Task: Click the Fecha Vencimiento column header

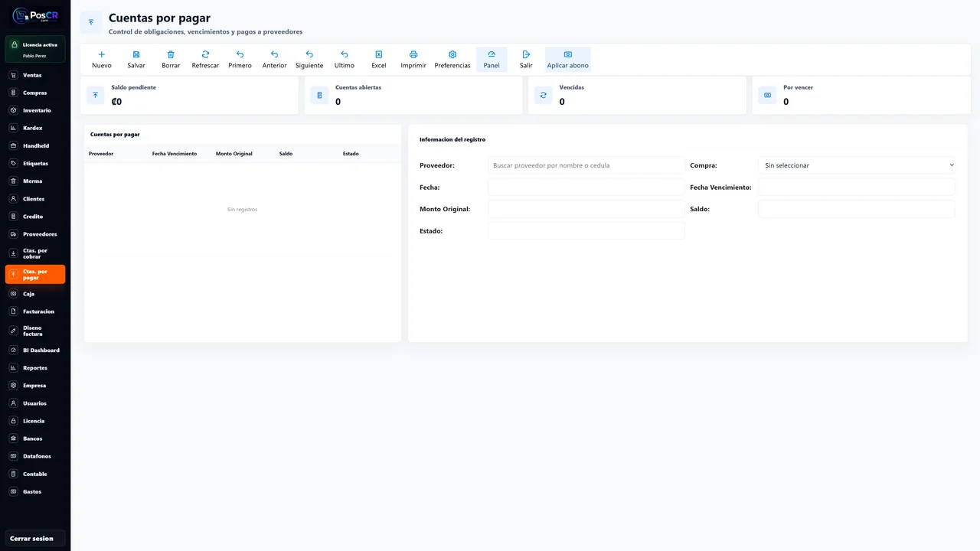Action: (175, 154)
